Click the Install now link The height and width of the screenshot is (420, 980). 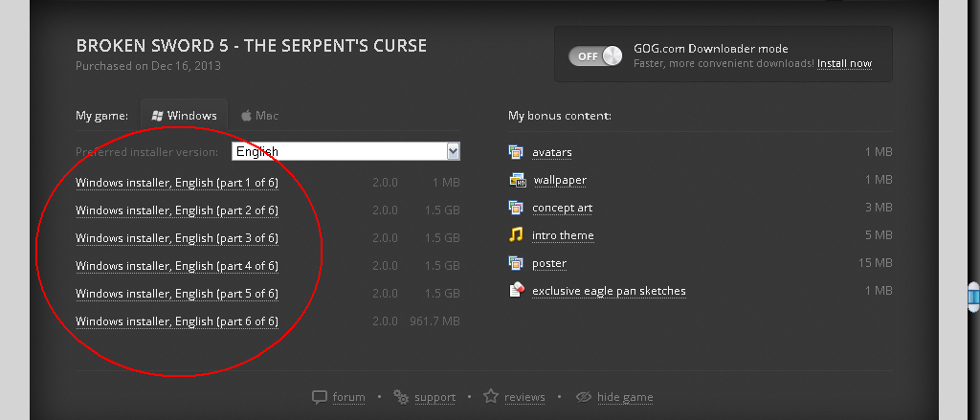[x=844, y=63]
